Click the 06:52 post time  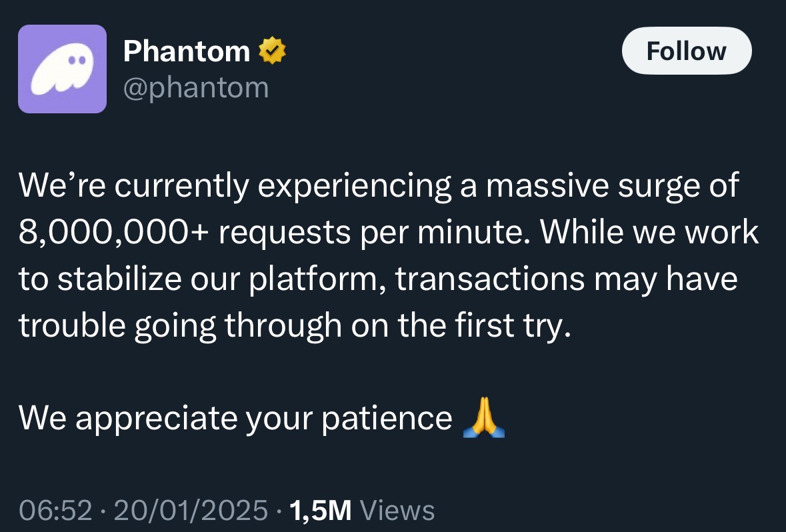(x=55, y=511)
